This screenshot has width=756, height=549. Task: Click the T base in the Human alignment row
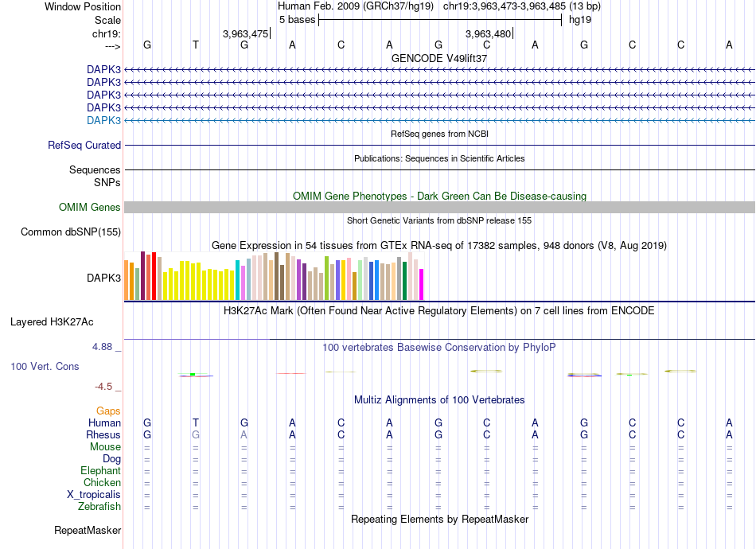click(x=195, y=422)
